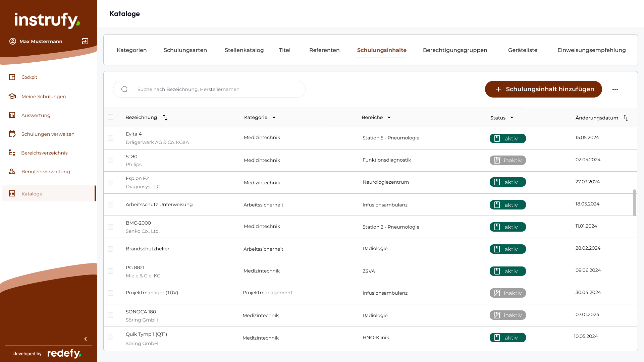
Task: Check the Projektmanager (TÜV) row checkbox
Action: pos(110,293)
